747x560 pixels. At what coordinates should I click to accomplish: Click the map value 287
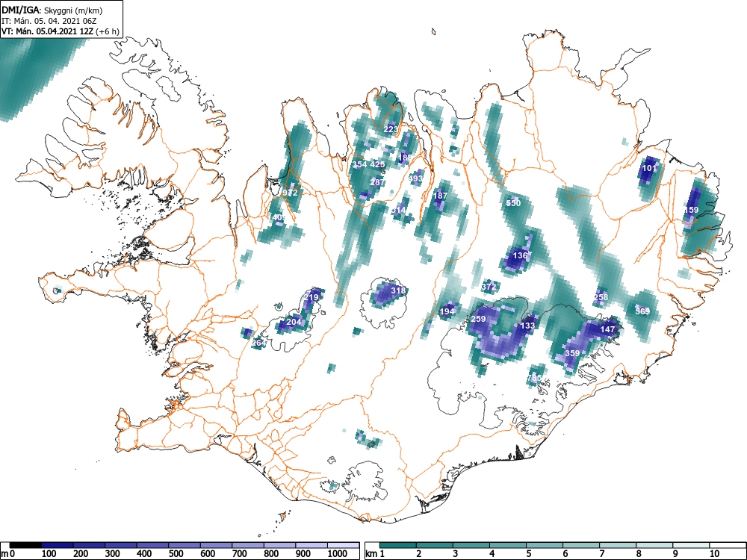pyautogui.click(x=376, y=182)
